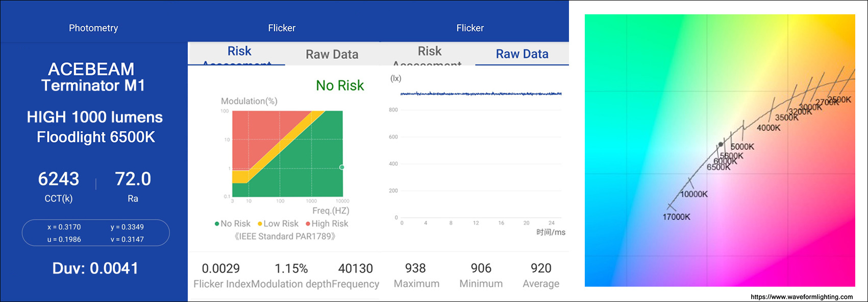
Task: Click the HIGH 1000 lumens line
Action: point(95,117)
